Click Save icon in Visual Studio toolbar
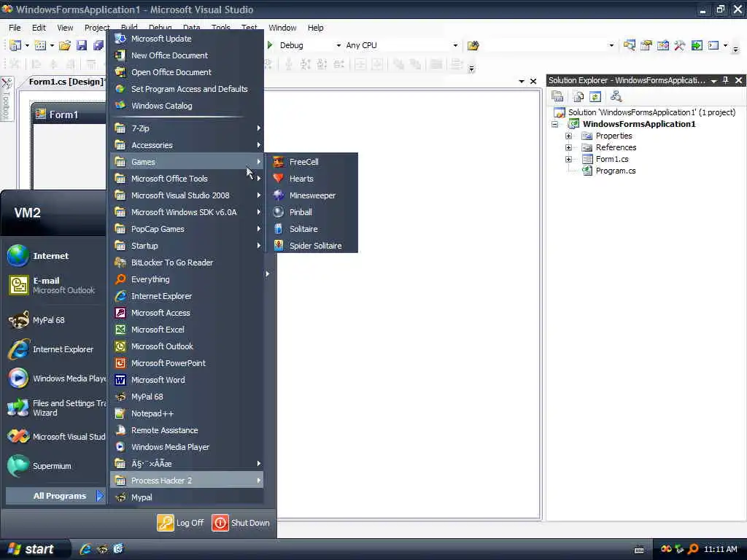Viewport: 747px width, 560px height. click(x=82, y=45)
